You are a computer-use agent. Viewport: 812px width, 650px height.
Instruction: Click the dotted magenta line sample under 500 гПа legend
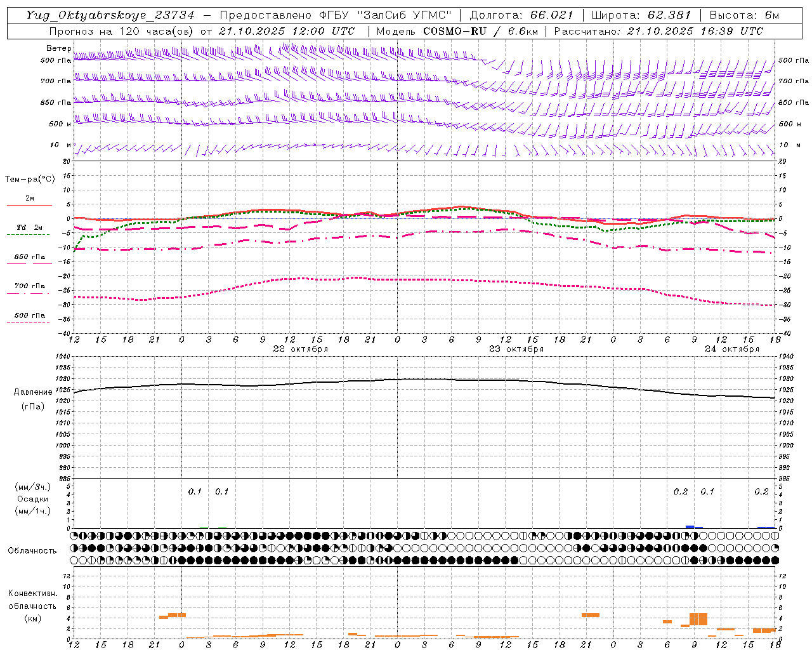28,323
